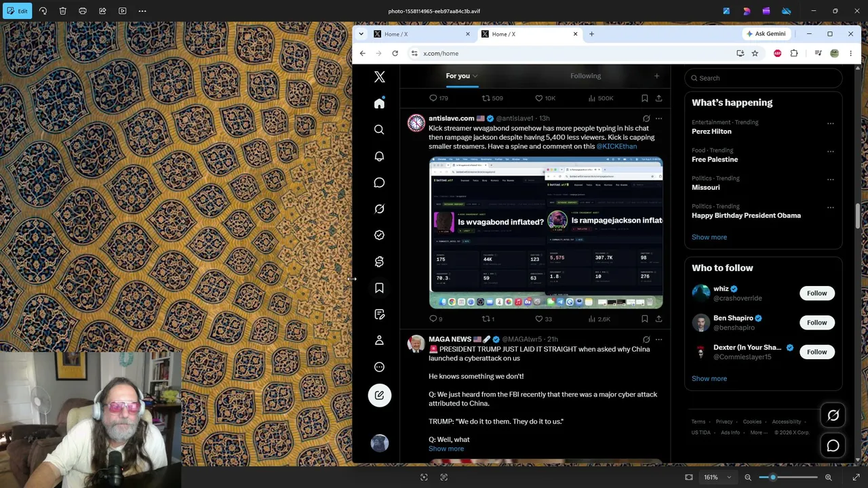Open Chrome extensions puzzle menu
The width and height of the screenshot is (868, 488).
794,54
